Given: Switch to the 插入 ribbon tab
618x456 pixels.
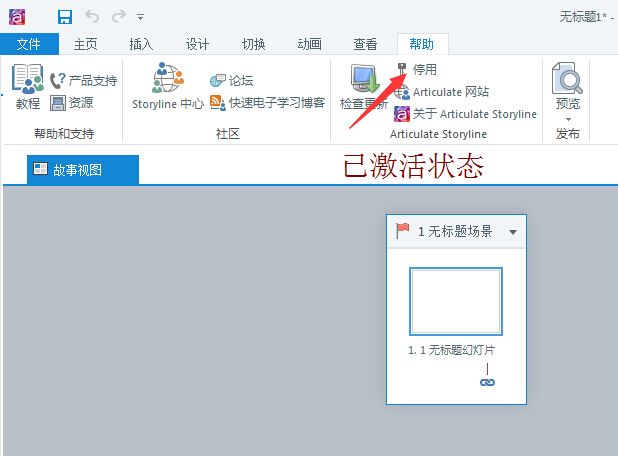Looking at the screenshot, I should 141,44.
